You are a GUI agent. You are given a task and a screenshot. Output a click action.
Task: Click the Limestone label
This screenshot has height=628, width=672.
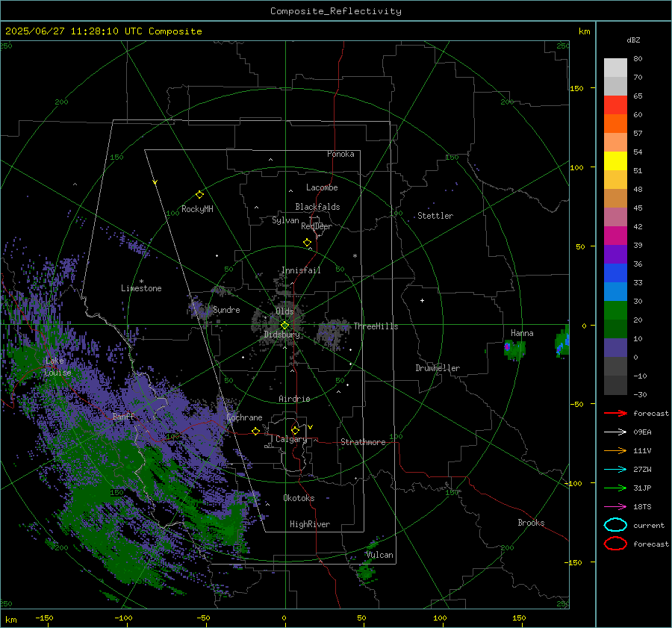point(141,288)
